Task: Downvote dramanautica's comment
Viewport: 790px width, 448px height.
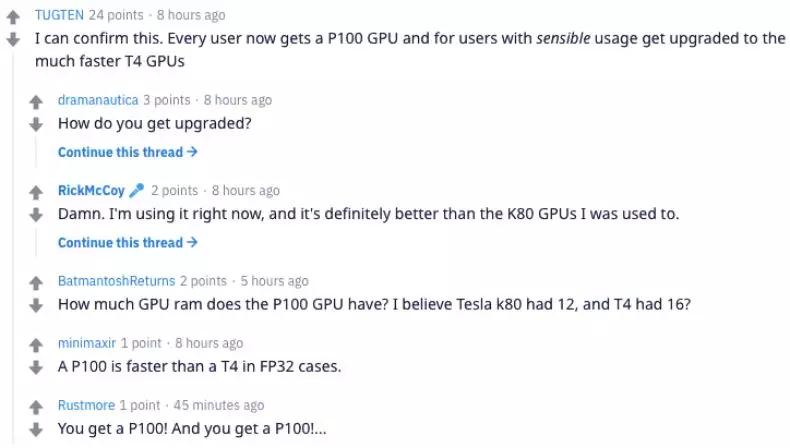Action: pos(36,124)
